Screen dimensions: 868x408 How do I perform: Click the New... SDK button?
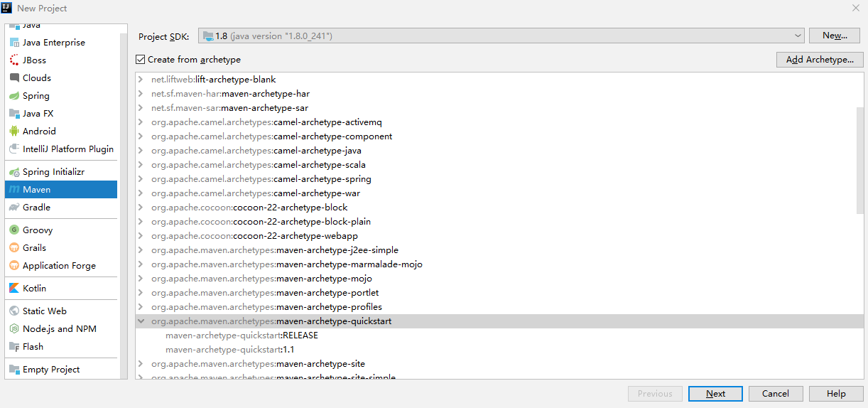pos(835,36)
